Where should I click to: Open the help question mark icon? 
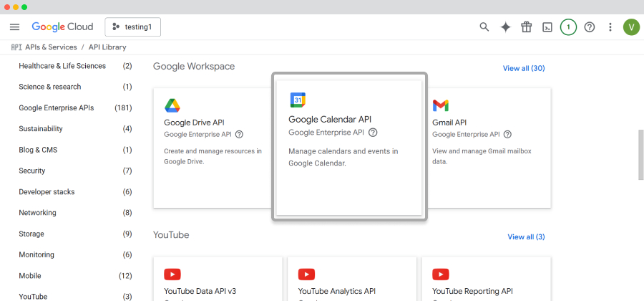click(x=590, y=27)
